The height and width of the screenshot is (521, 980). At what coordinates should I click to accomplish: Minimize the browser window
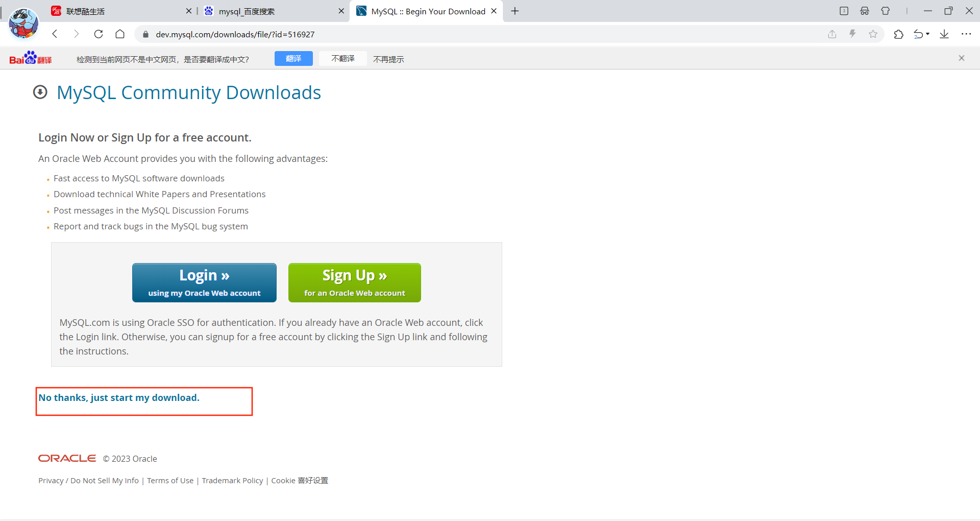(x=928, y=11)
